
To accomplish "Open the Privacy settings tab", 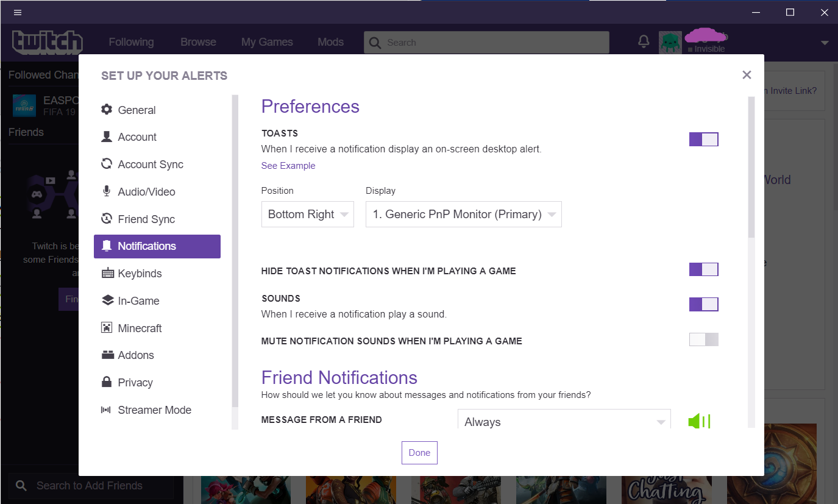I will [x=157, y=382].
